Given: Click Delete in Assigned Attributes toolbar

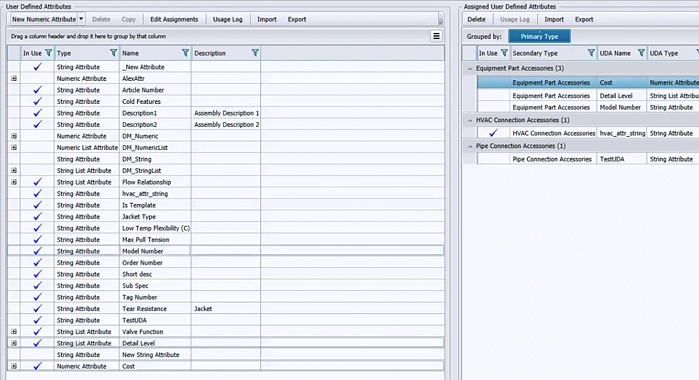Looking at the screenshot, I should [476, 19].
